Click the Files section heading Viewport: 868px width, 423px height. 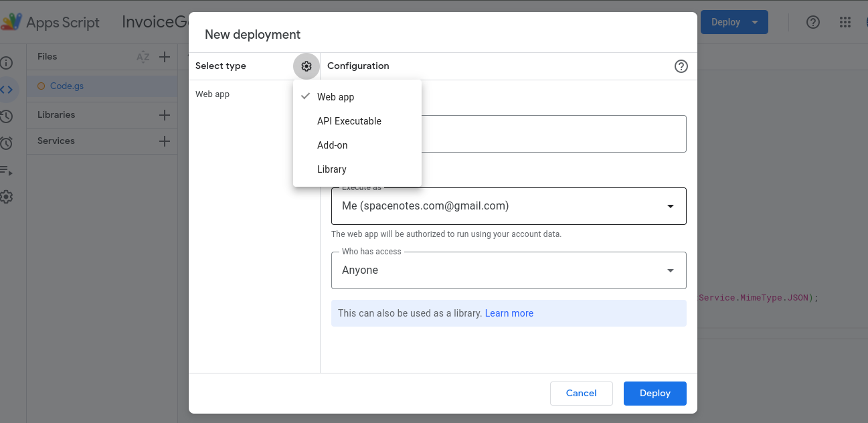point(48,57)
